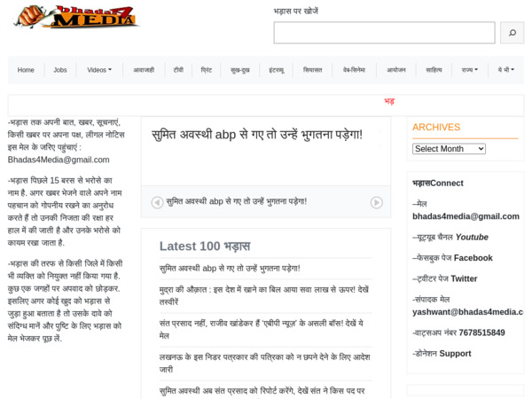Click the WhatsApp number 7678515849
The width and height of the screenshot is (532, 399).
tap(481, 332)
